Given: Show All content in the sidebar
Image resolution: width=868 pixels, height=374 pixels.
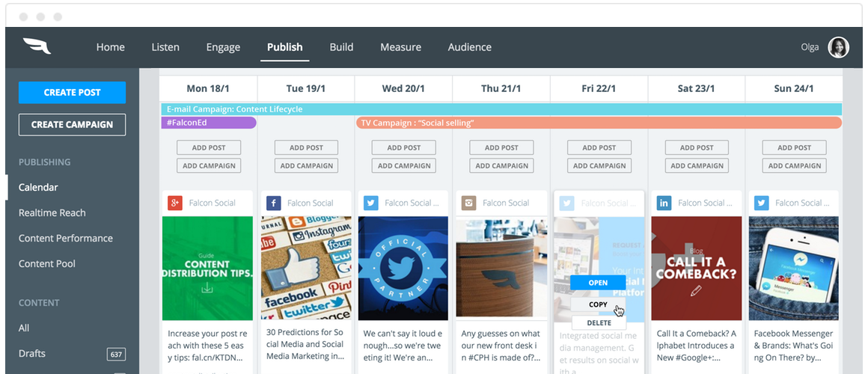Looking at the screenshot, I should pos(24,328).
